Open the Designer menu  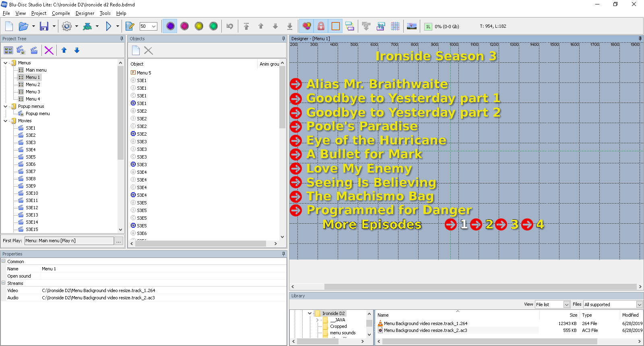[x=85, y=13]
